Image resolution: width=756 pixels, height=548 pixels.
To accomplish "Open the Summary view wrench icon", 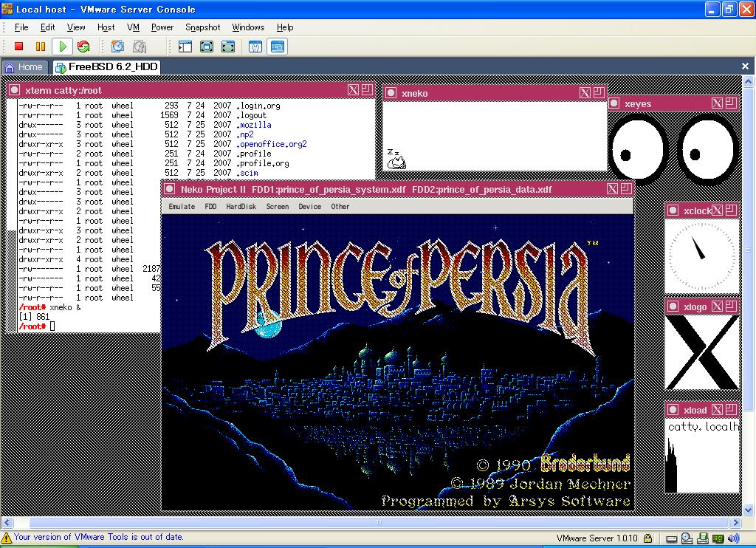I will 255,47.
